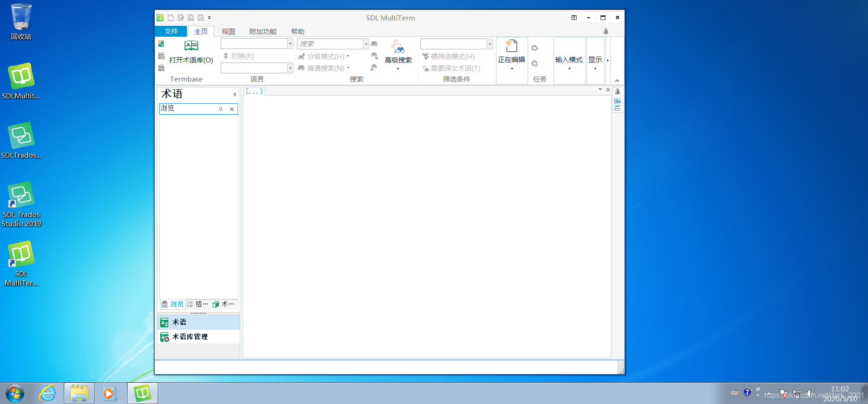Click the 分级模式(H) hierarchical mode button
The height and width of the screenshot is (404, 868).
pyautogui.click(x=324, y=56)
